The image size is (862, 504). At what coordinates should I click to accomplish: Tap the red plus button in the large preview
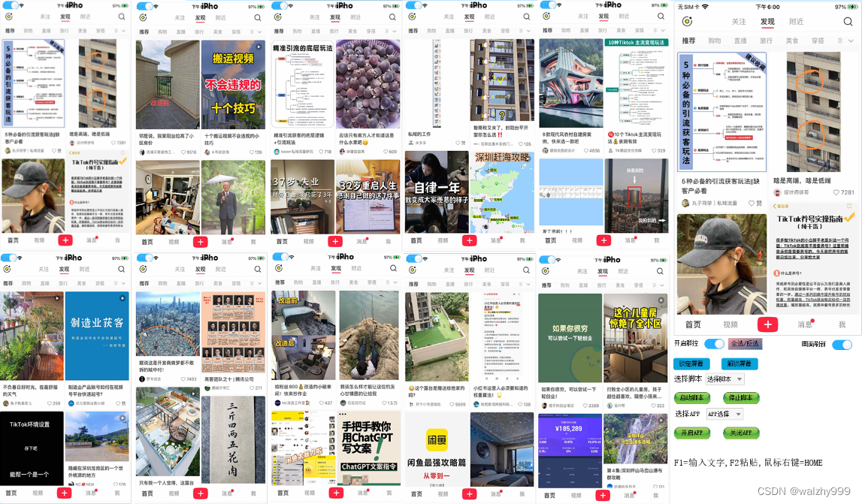point(767,324)
